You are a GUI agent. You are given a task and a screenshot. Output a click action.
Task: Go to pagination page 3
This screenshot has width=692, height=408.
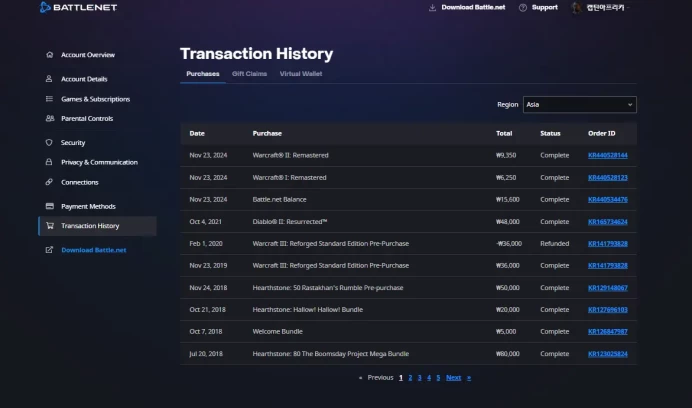[419, 378]
